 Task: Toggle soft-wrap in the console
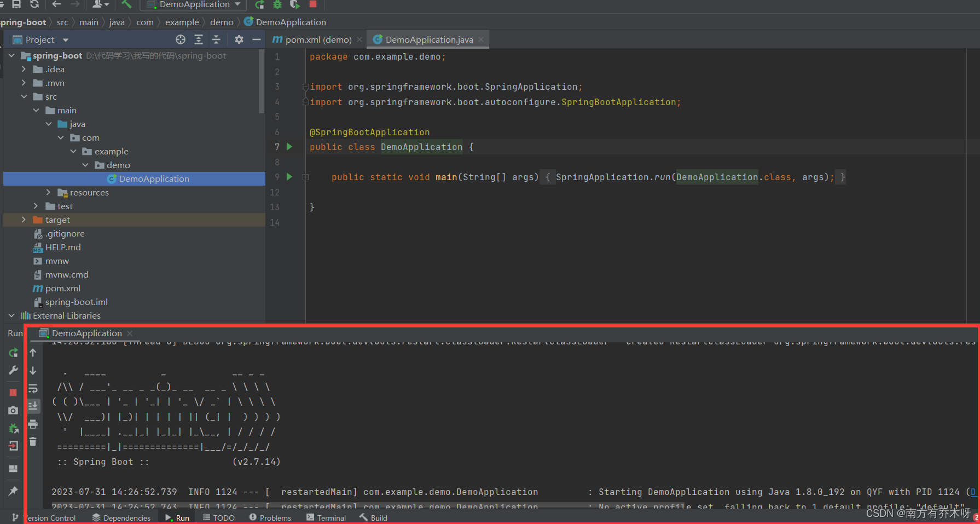(33, 388)
